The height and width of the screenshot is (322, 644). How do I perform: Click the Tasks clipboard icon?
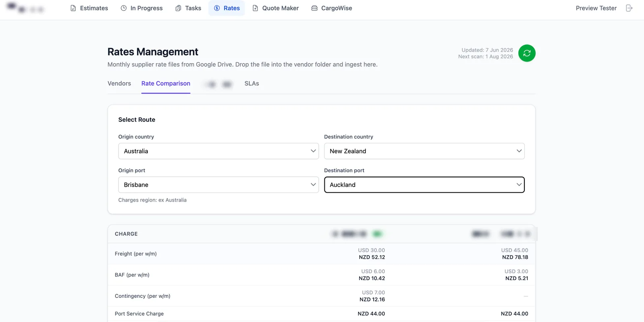click(178, 8)
